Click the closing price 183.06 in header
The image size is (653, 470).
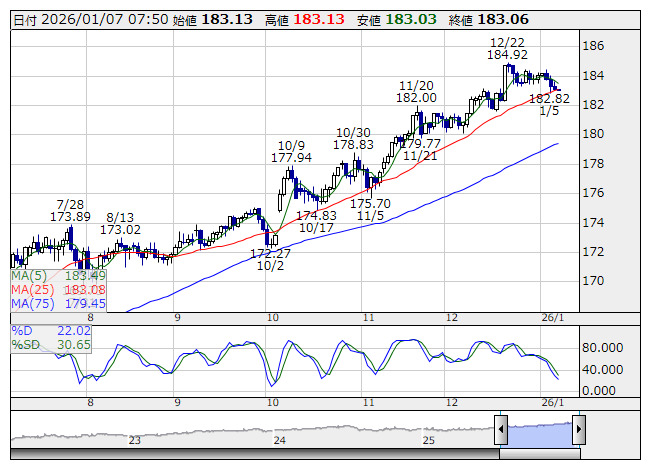(503, 19)
